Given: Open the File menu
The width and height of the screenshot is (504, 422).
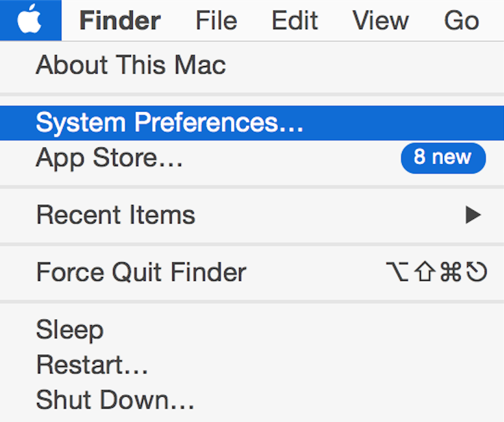Looking at the screenshot, I should 216,21.
